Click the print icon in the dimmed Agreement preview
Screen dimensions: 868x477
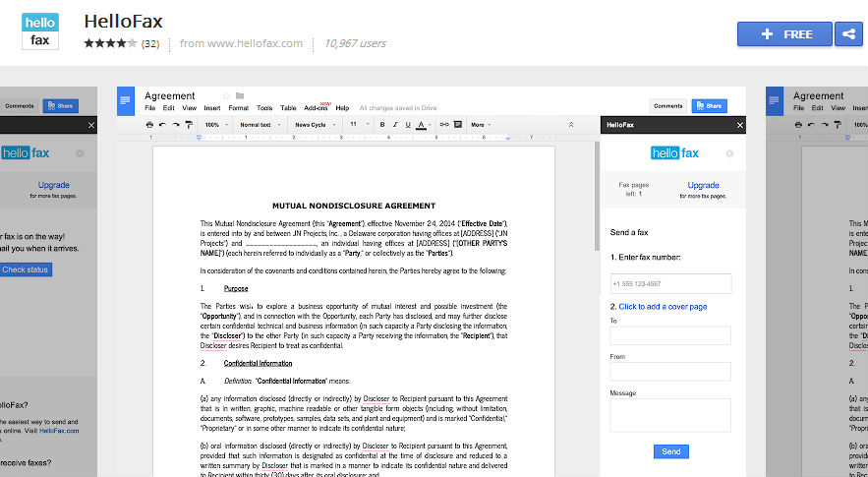(x=798, y=125)
